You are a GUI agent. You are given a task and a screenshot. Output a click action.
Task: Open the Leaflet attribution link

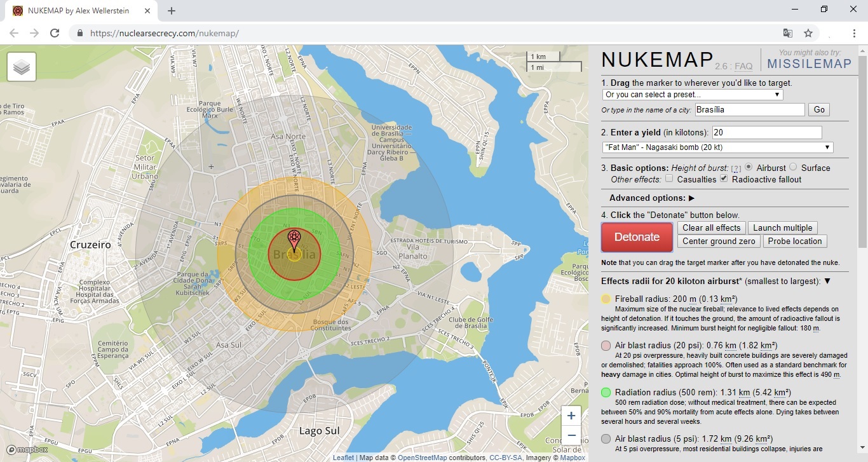pyautogui.click(x=343, y=458)
